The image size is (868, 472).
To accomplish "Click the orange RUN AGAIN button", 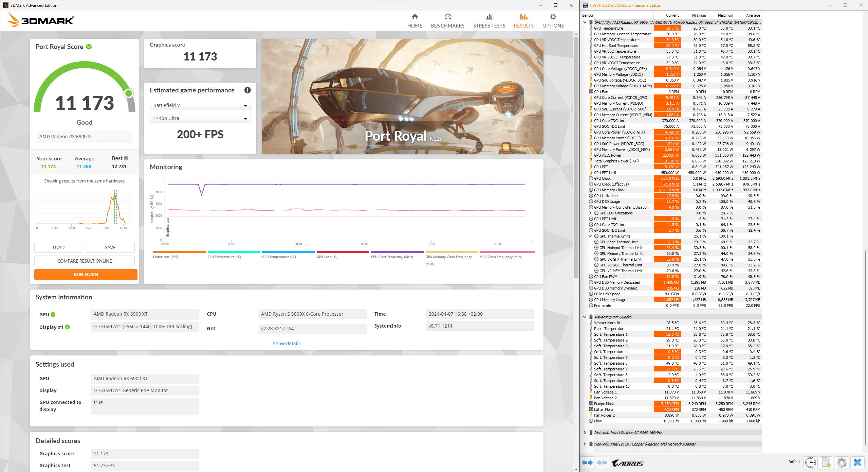I will pyautogui.click(x=86, y=275).
